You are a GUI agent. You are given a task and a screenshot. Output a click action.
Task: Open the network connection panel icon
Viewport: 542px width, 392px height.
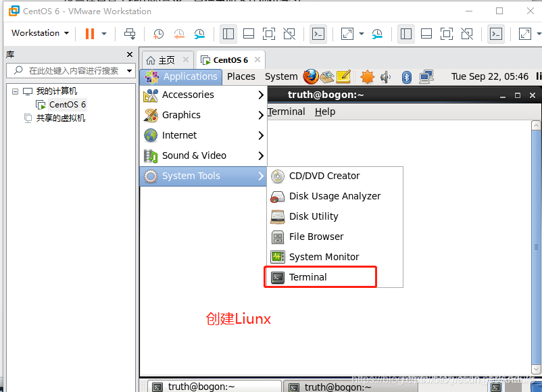click(426, 77)
